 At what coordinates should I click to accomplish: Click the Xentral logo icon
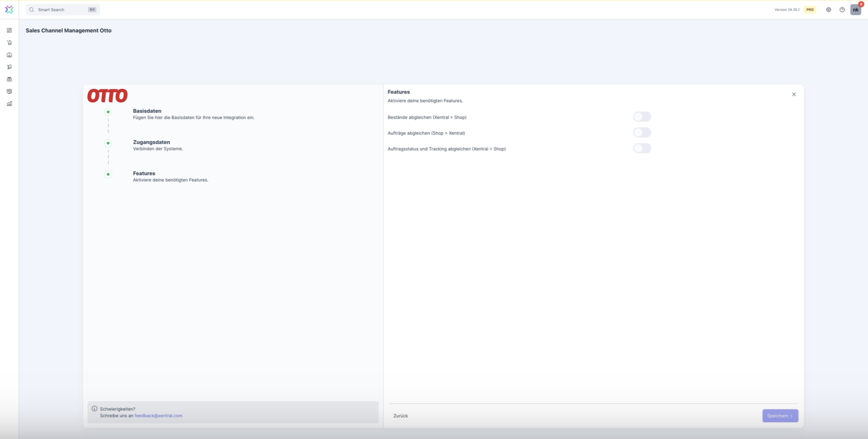[x=9, y=9]
